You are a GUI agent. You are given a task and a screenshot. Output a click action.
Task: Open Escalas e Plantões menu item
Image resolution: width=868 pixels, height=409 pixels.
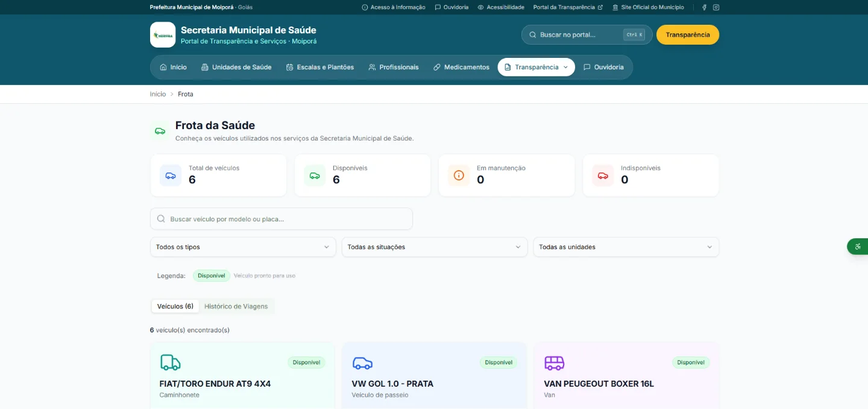[x=320, y=67]
